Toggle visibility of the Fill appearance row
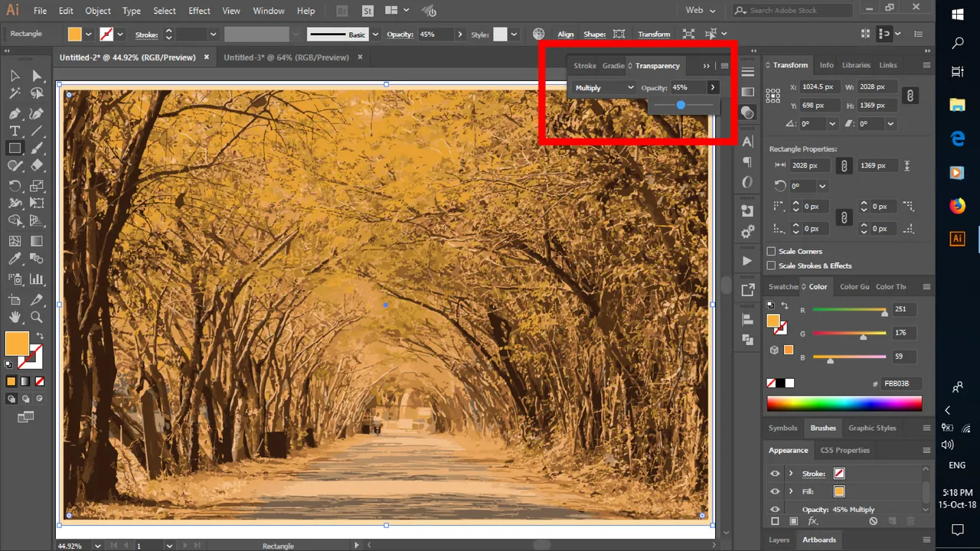 tap(775, 491)
